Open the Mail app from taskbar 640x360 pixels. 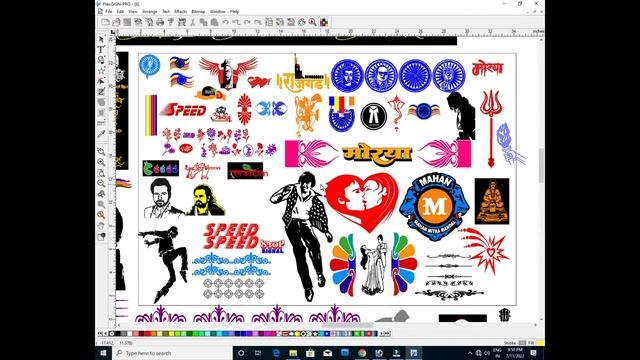point(327,353)
